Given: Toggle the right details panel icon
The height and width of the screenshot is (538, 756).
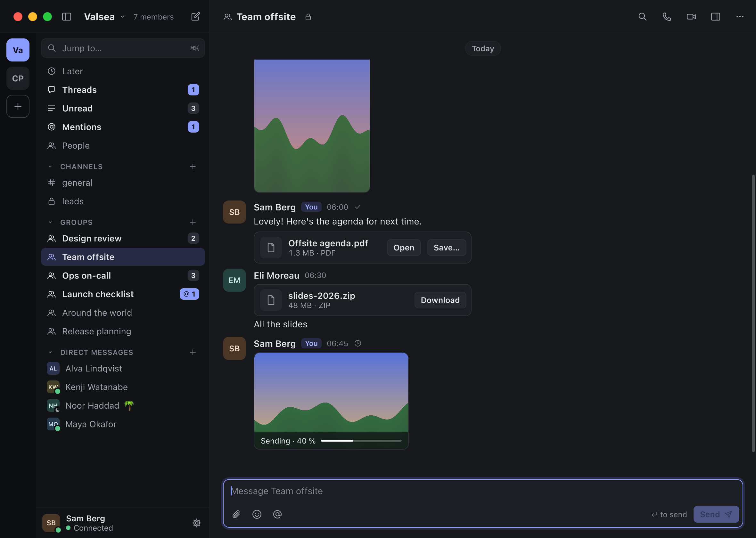Looking at the screenshot, I should pos(716,17).
